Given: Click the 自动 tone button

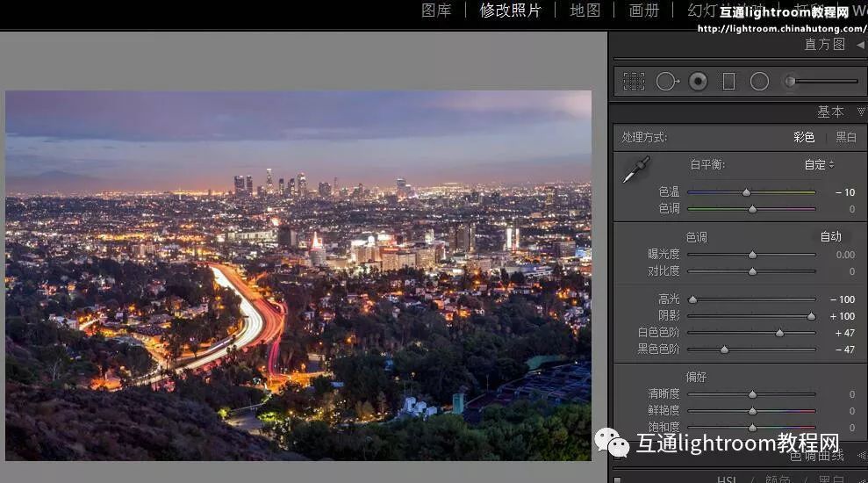Looking at the screenshot, I should coord(830,236).
